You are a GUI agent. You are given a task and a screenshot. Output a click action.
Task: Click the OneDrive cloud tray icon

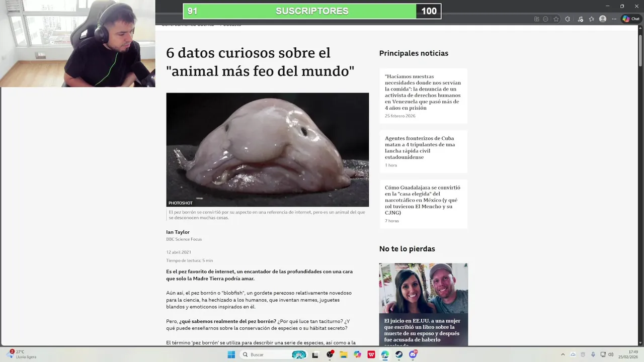(x=573, y=354)
